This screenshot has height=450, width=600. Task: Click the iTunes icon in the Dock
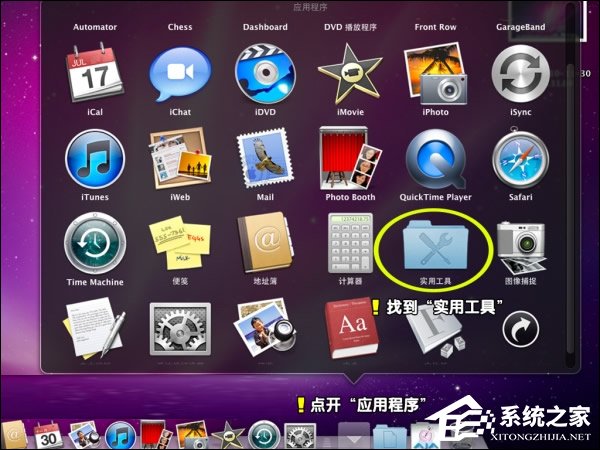click(x=120, y=435)
